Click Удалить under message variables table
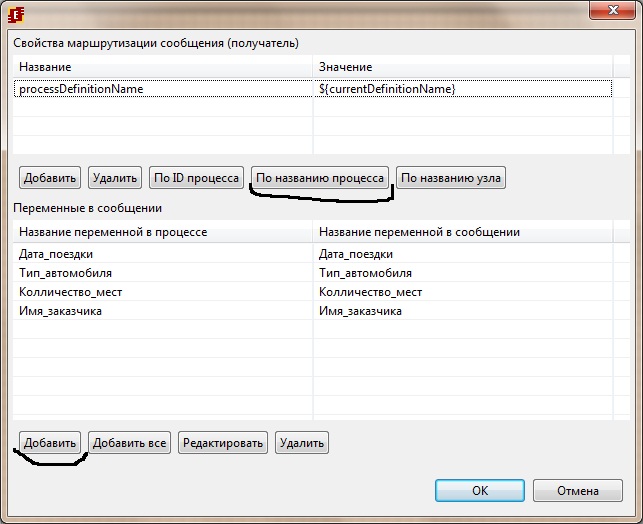The image size is (643, 524). click(302, 443)
